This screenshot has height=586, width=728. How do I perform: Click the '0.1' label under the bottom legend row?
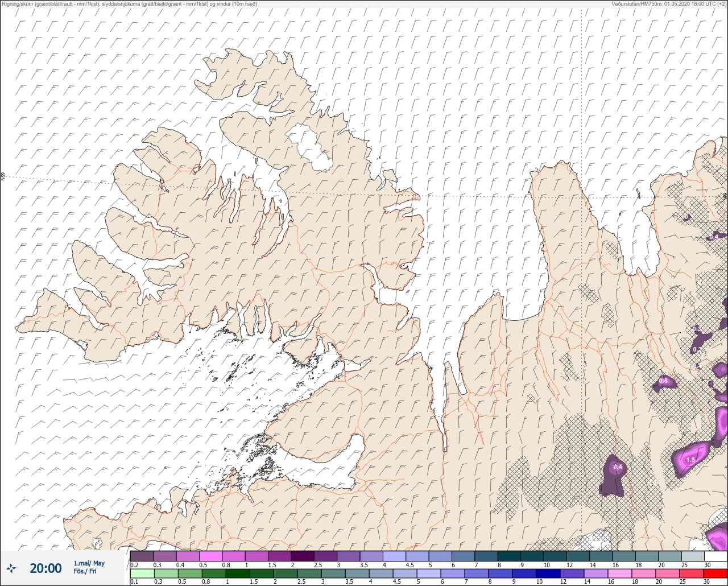pyautogui.click(x=134, y=581)
